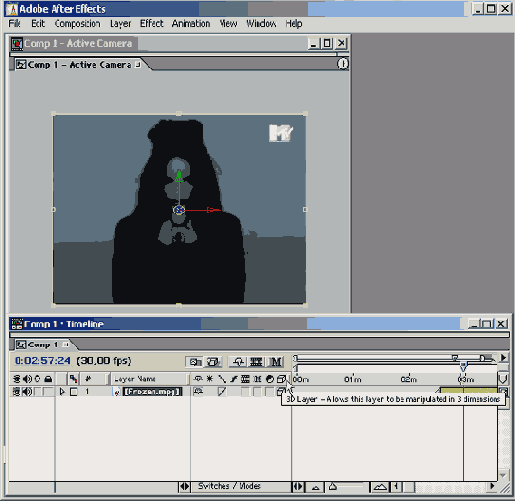Click the Frame Blend switch column header icon
The width and height of the screenshot is (515, 501).
coord(245,379)
